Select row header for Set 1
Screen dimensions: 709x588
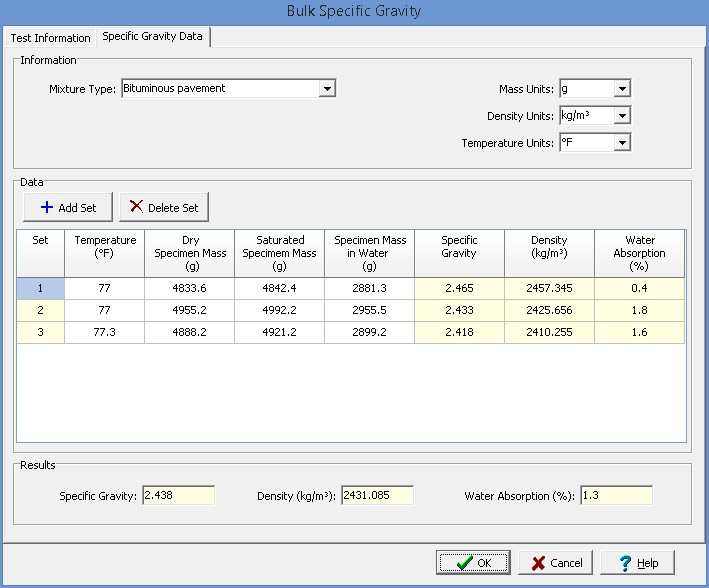(40, 288)
